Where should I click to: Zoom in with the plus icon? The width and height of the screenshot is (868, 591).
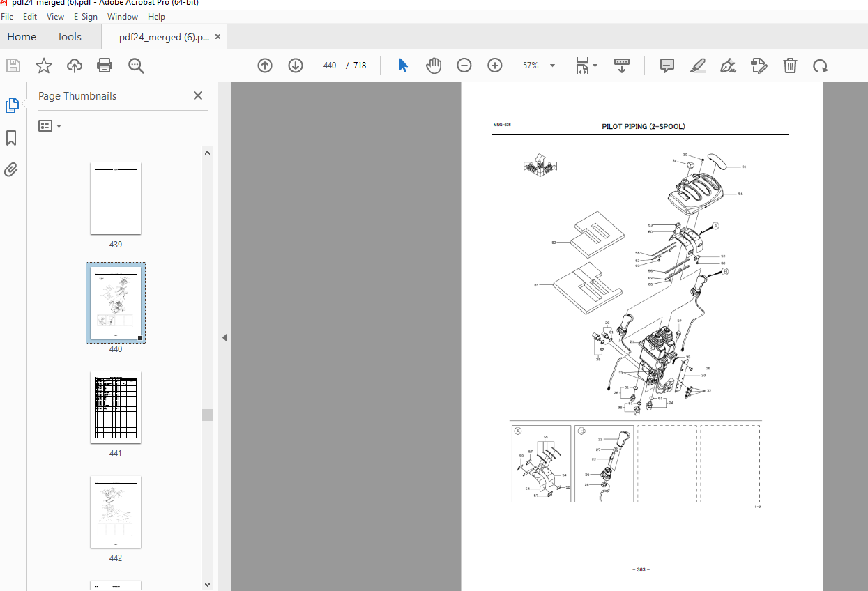point(495,66)
